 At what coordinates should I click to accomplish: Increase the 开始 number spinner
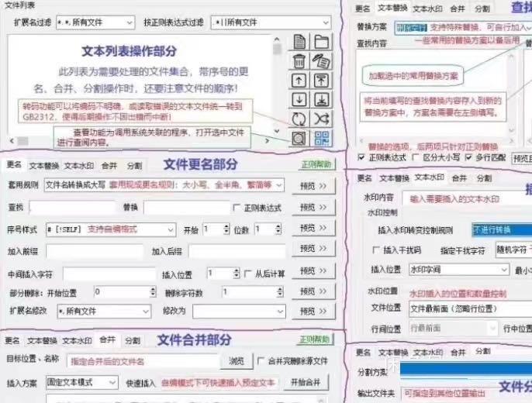click(x=226, y=226)
